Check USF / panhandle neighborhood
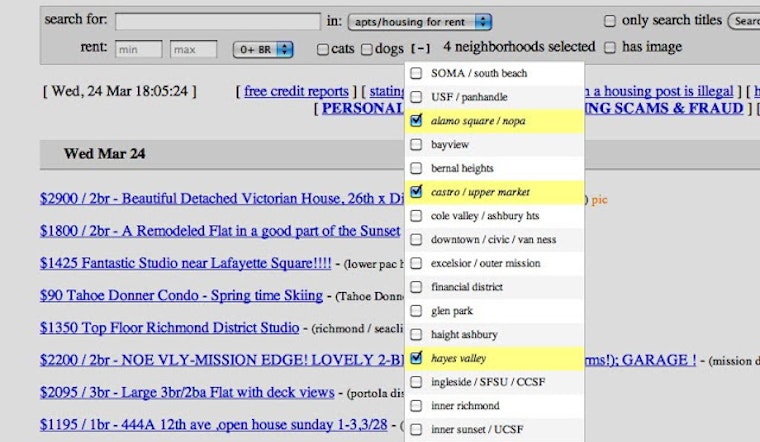 pos(416,97)
